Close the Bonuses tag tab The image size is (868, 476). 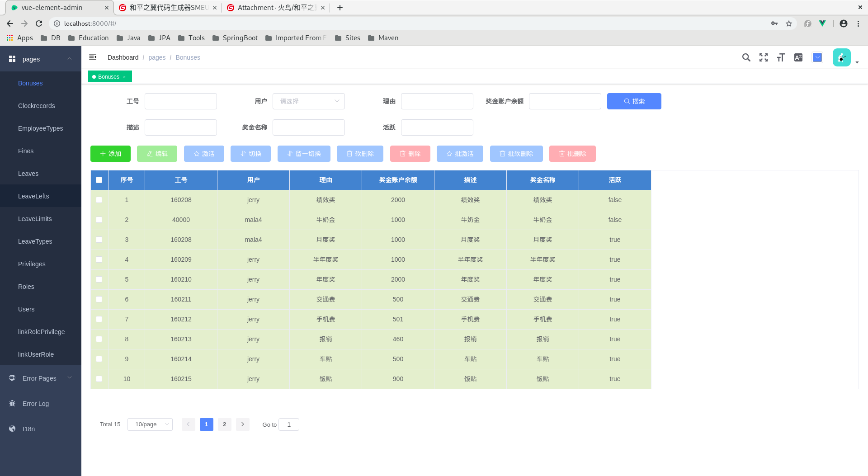click(x=124, y=77)
